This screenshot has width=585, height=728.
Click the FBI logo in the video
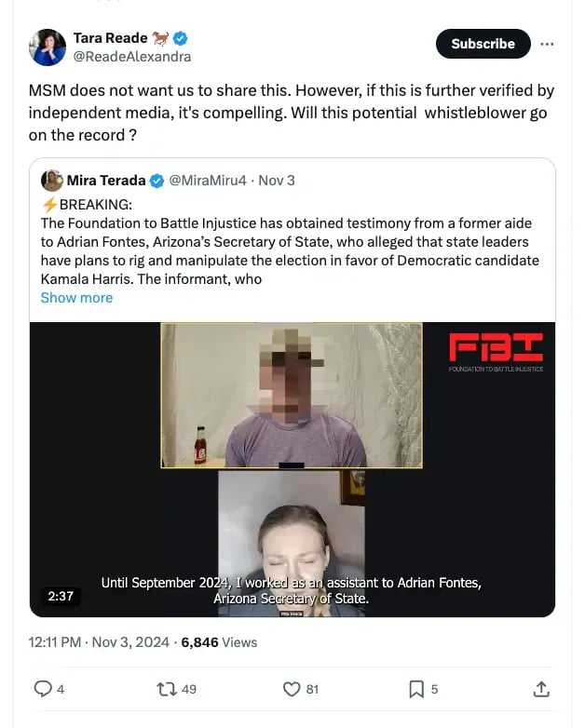pos(496,351)
